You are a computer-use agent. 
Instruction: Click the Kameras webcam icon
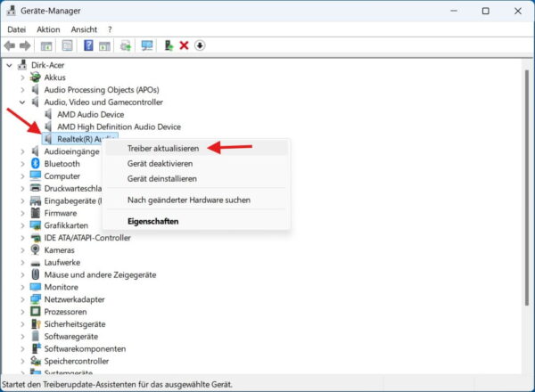(35, 249)
